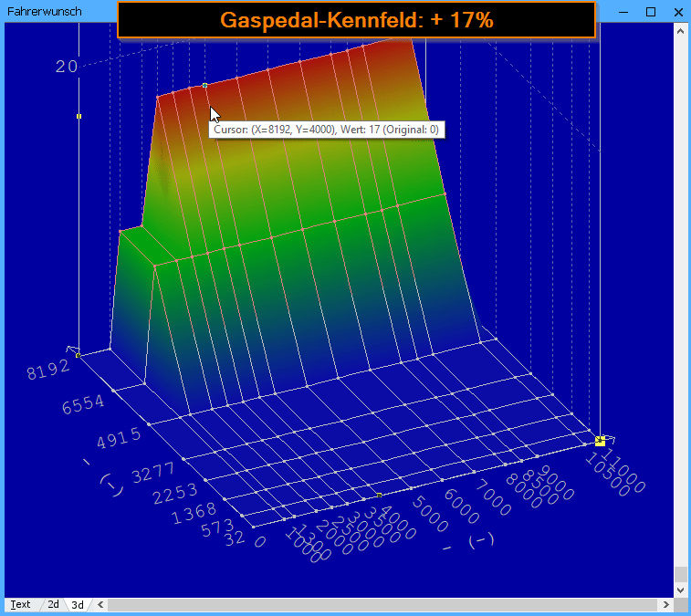The image size is (691, 616).
Task: Click the yellow marker on the bottom grid edge
Action: 378,495
